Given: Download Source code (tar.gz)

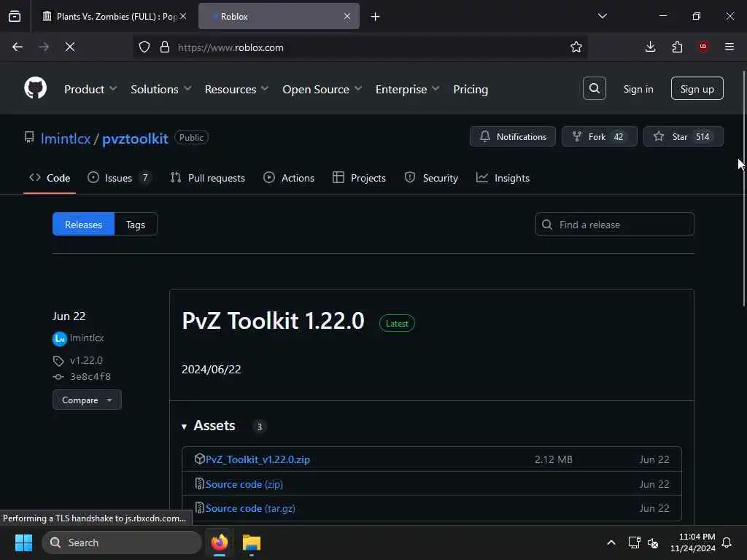Looking at the screenshot, I should [250, 508].
